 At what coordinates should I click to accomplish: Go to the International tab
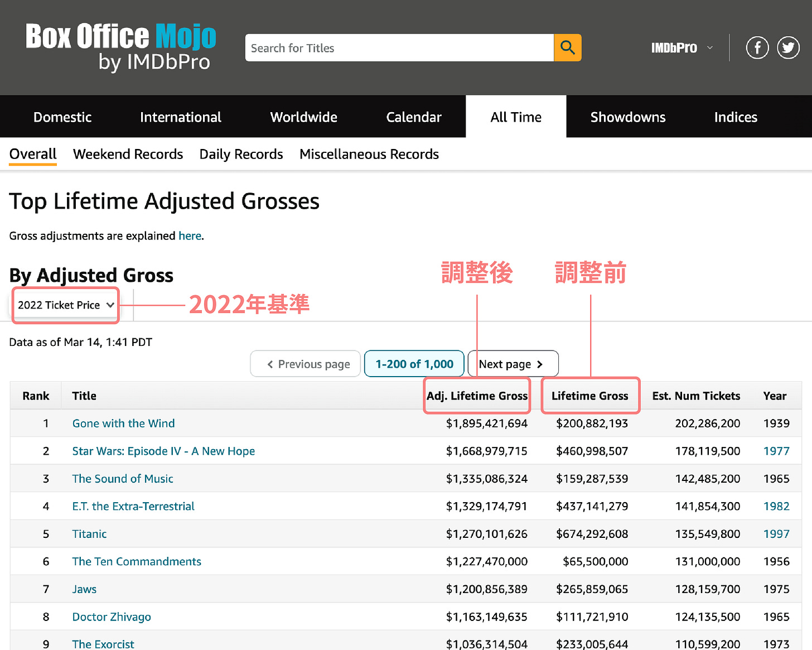point(181,117)
